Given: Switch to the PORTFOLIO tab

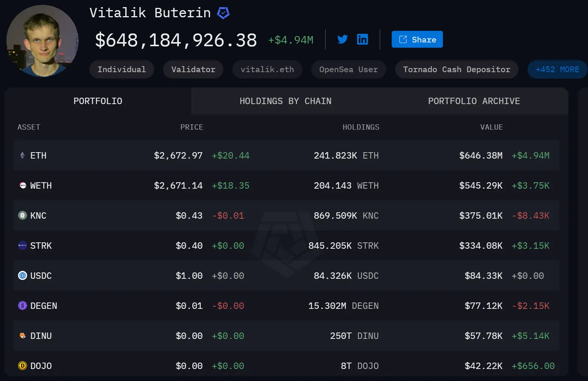Looking at the screenshot, I should (98, 101).
